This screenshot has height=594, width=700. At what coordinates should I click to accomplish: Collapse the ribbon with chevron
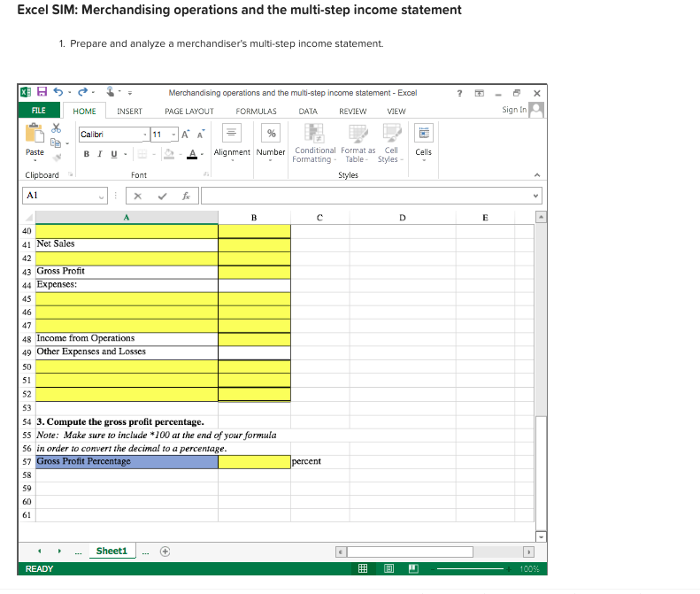pyautogui.click(x=537, y=175)
